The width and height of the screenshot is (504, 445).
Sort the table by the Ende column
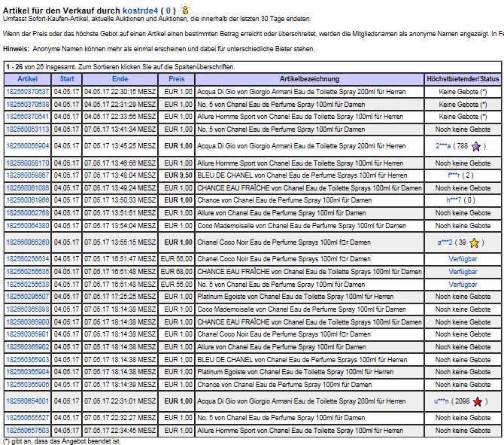[x=120, y=79]
